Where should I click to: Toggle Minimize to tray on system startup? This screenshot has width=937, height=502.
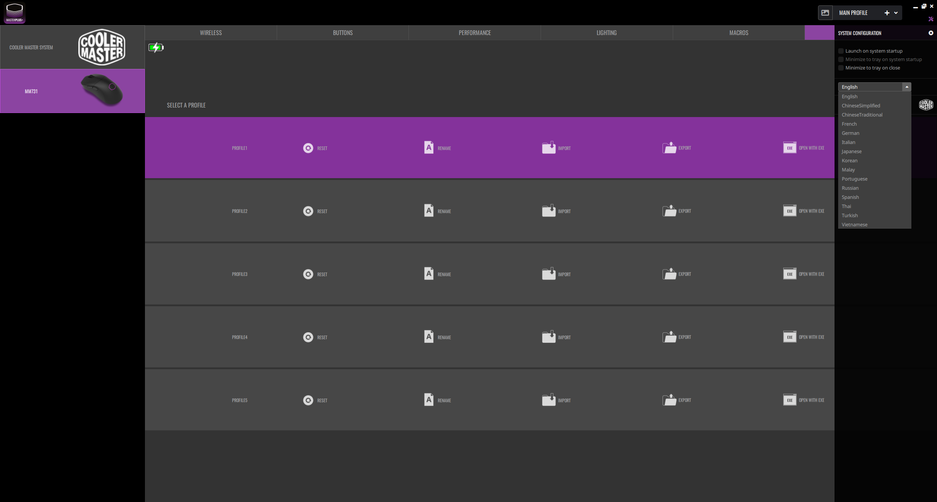841,59
